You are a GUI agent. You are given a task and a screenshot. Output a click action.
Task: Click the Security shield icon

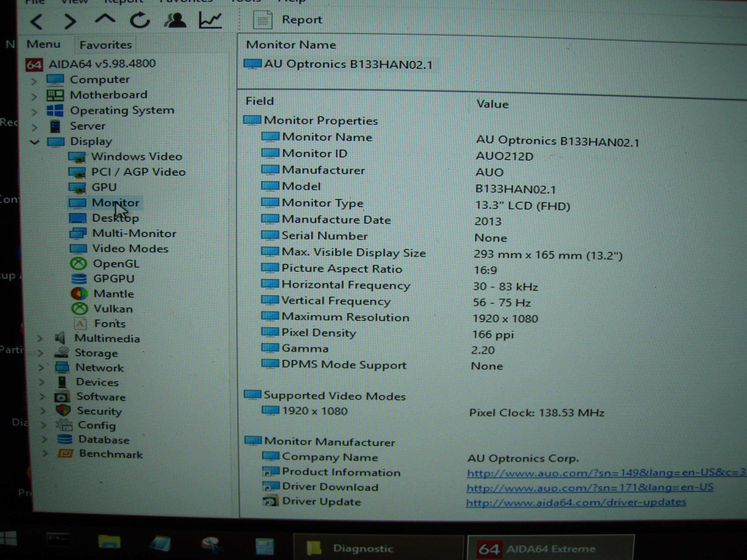click(63, 410)
